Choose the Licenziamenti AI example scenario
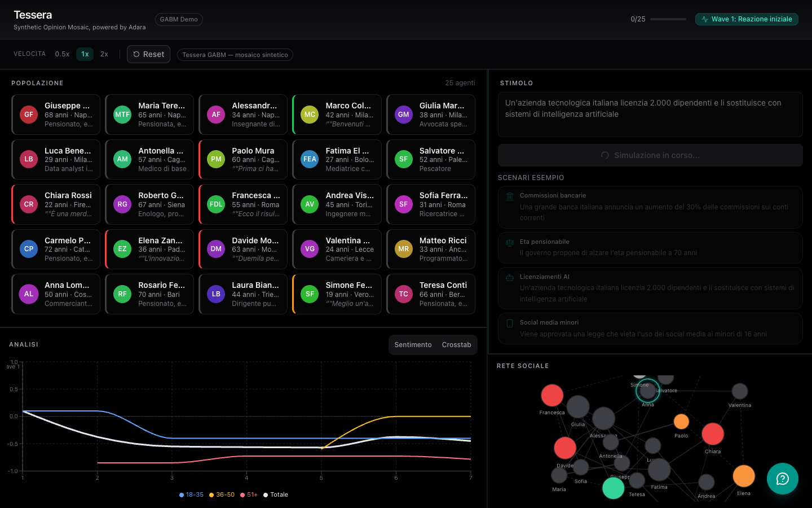The width and height of the screenshot is (812, 508). (x=650, y=288)
